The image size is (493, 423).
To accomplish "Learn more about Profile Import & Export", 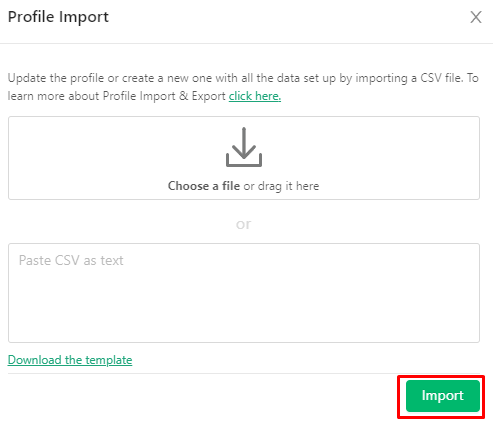I will pos(255,96).
